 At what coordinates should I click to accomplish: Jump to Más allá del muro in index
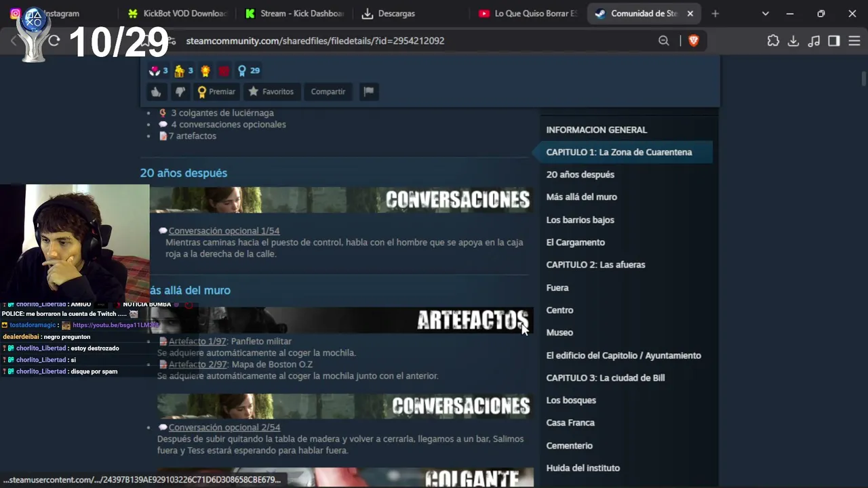(x=582, y=197)
